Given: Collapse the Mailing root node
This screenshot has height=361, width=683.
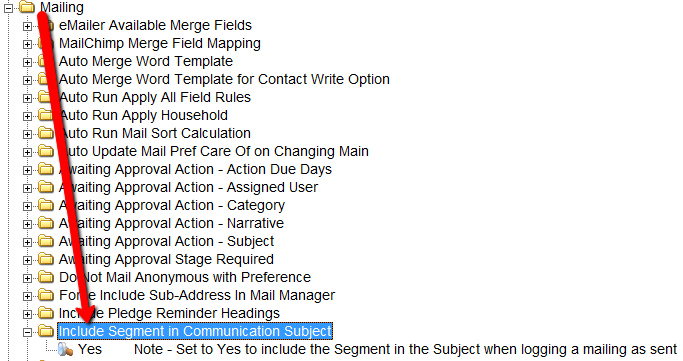Looking at the screenshot, I should pyautogui.click(x=8, y=7).
